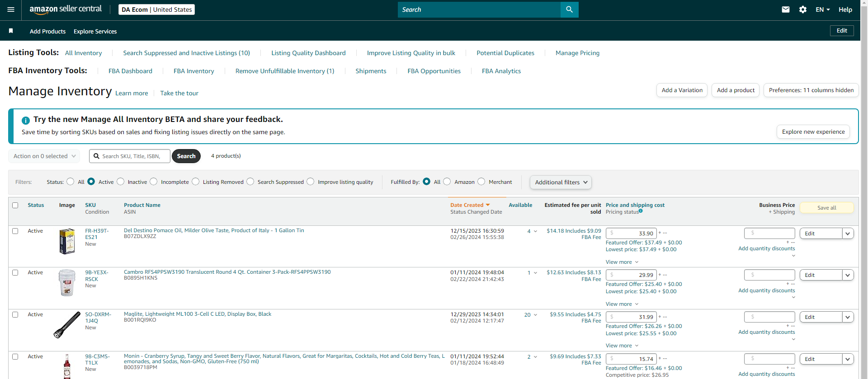Click the info icon beside Pricing status
Screen dimensions: 868x379
coord(641,211)
